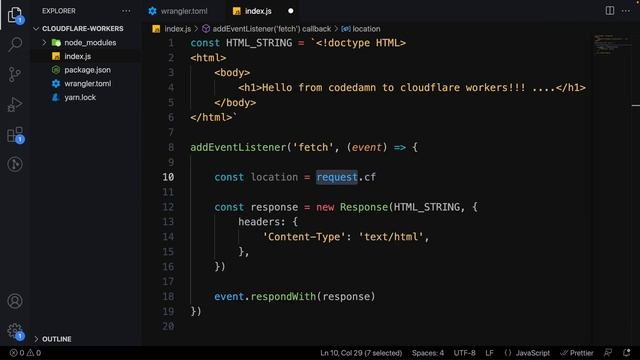Click the selected word request on line 10
Screen dimensions: 640x360
click(x=337, y=177)
